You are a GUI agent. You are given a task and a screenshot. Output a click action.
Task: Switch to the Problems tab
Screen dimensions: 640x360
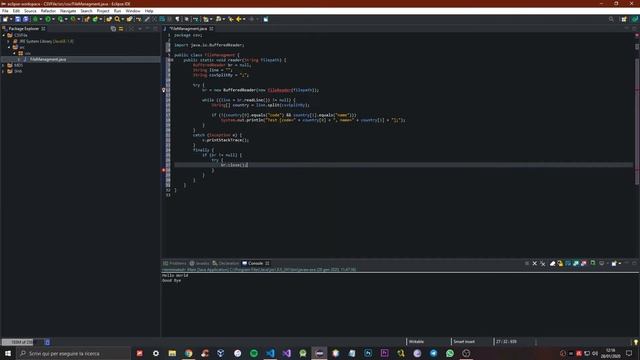point(175,264)
